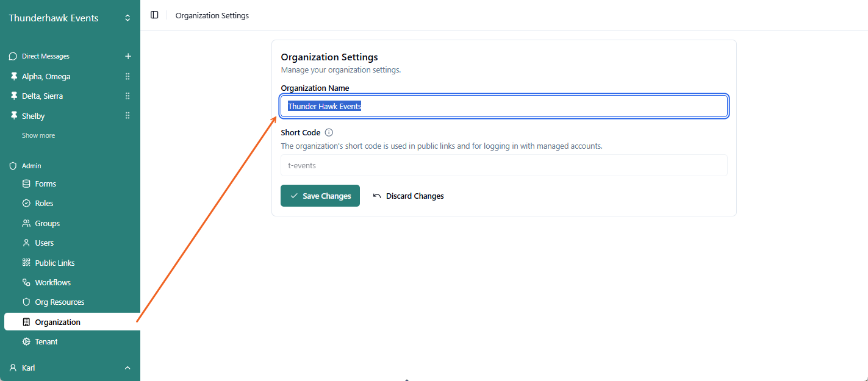Click drag handle icon beside Shelby
The height and width of the screenshot is (381, 868).
point(127,116)
